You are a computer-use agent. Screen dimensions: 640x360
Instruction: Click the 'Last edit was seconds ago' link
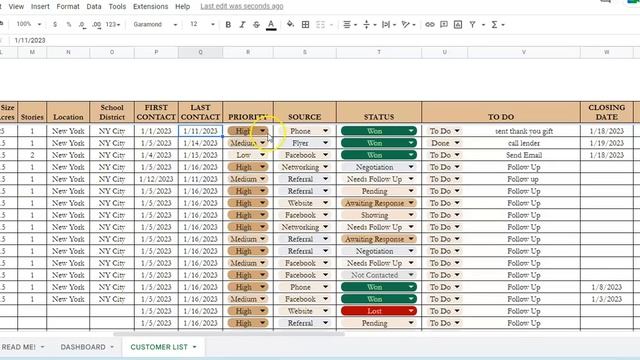242,7
